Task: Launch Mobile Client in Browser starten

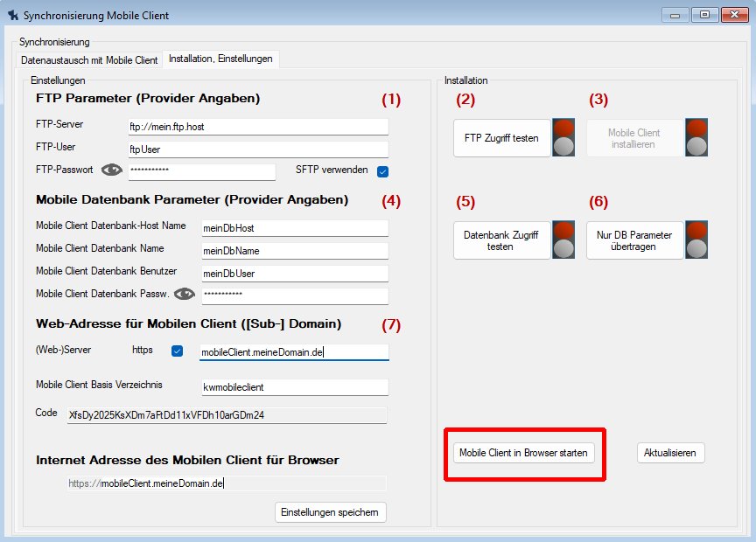Action: coord(523,453)
